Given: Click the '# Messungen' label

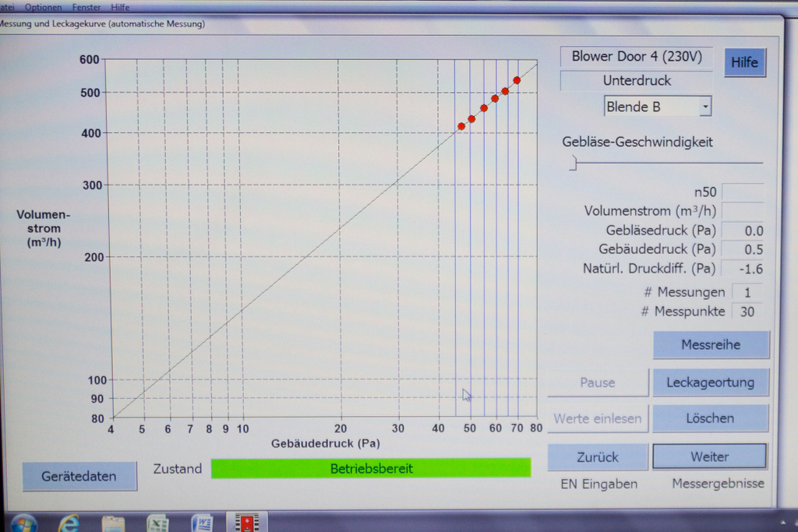Looking at the screenshot, I should pyautogui.click(x=684, y=292).
